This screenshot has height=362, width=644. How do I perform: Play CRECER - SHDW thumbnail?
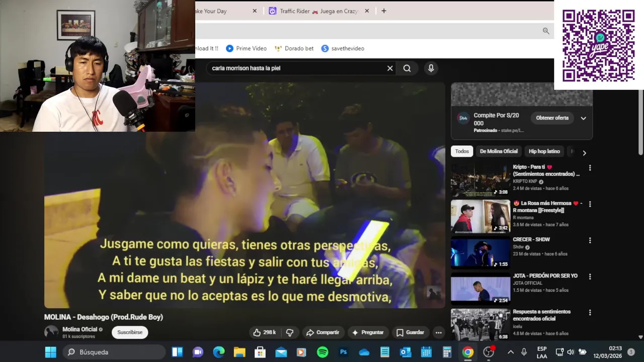(480, 252)
